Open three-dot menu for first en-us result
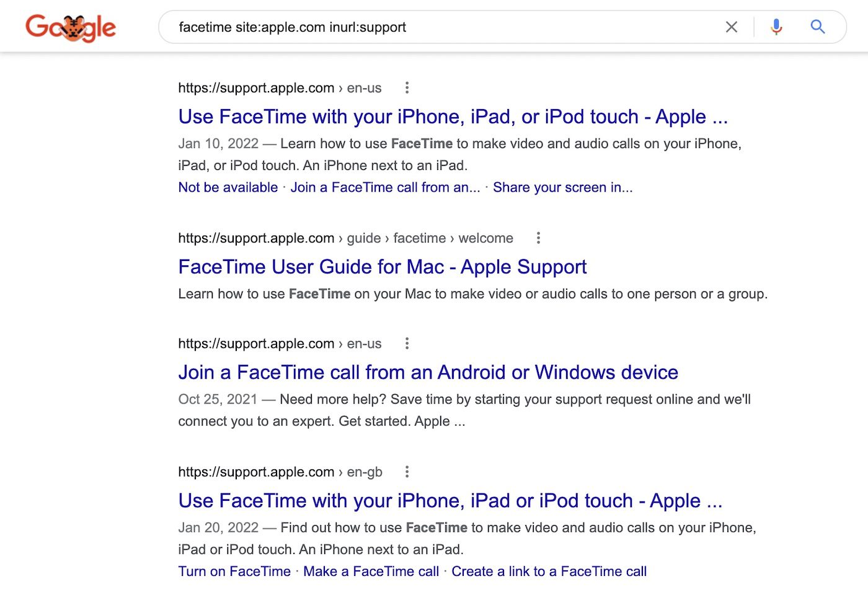 point(407,88)
